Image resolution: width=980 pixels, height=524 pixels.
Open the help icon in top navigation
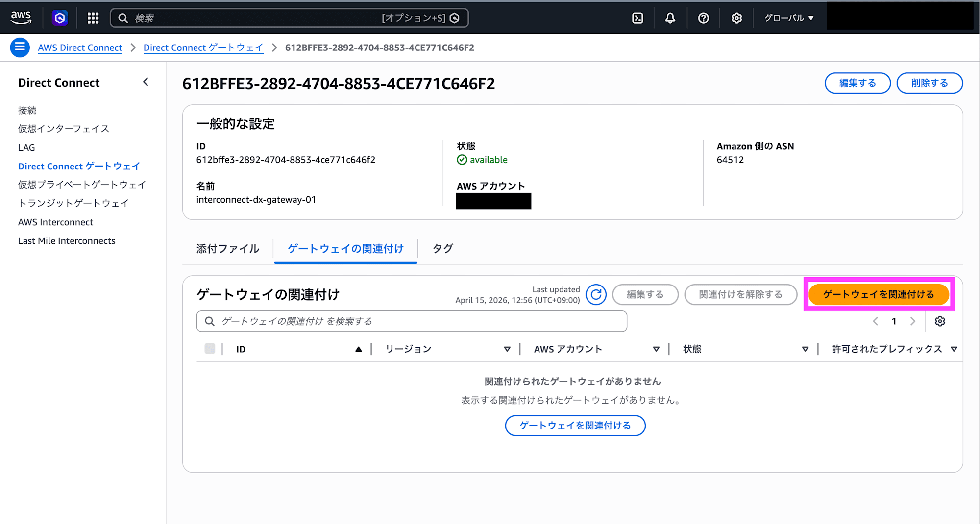click(x=704, y=18)
